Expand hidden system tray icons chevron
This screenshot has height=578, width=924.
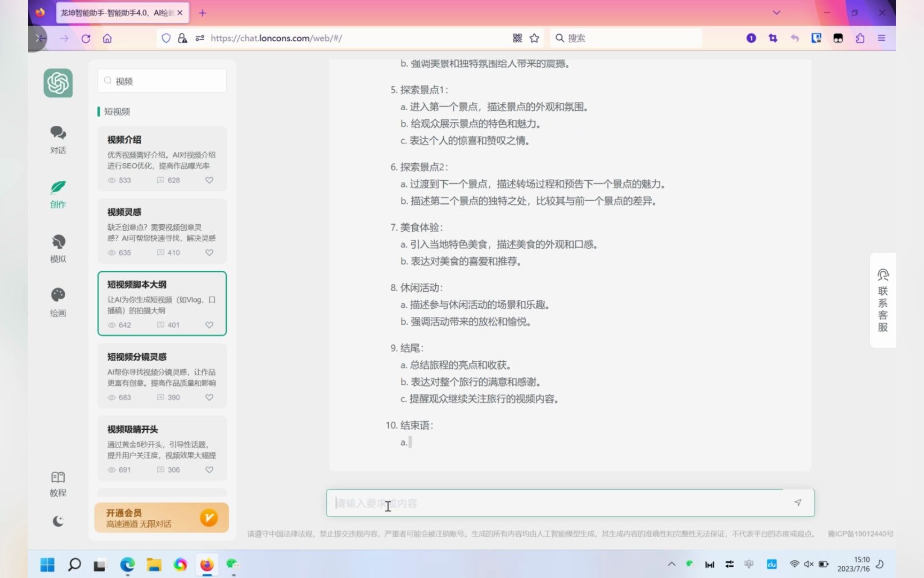(672, 564)
